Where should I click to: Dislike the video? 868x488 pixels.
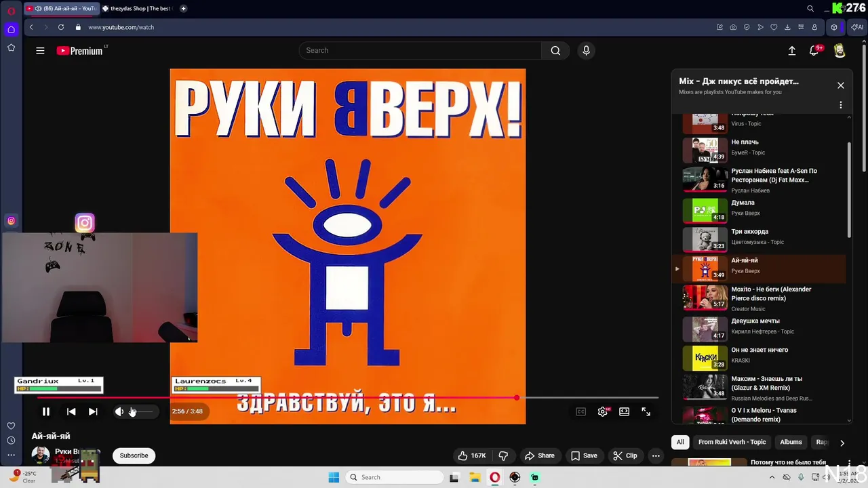point(503,455)
